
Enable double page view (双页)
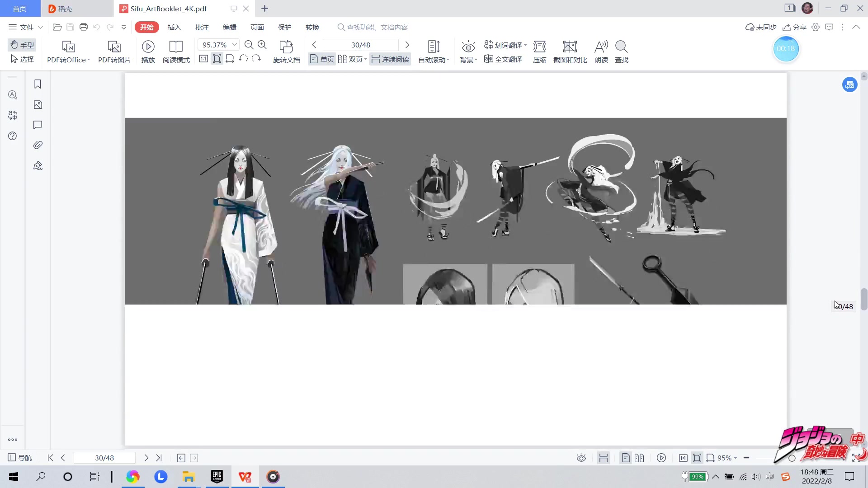tap(353, 59)
